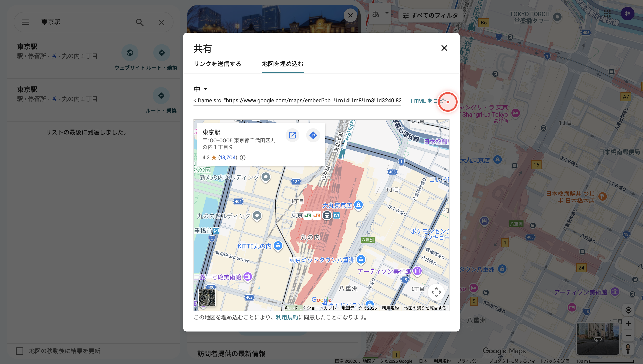
Task: Open 利用規約 link under embed preview
Action: 287,317
